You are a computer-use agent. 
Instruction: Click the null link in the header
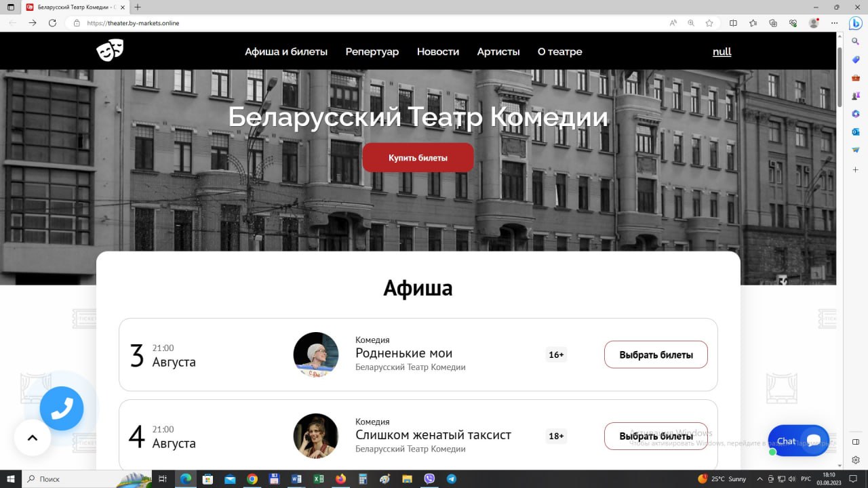[722, 52]
